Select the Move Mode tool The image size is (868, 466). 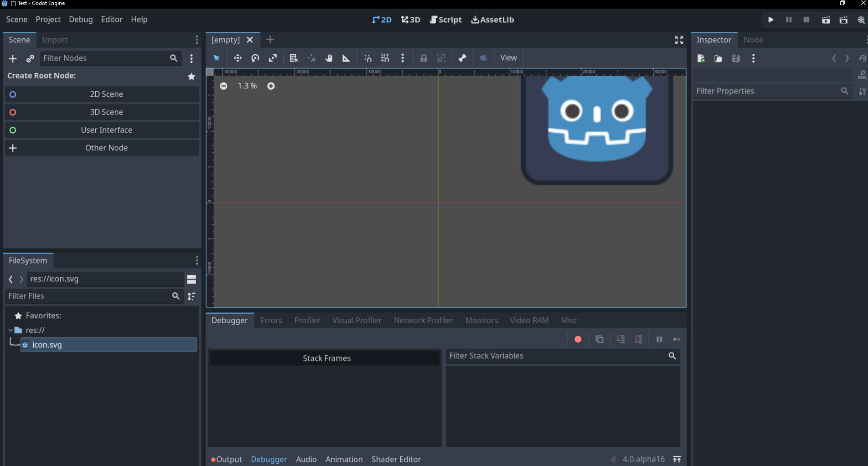(238, 58)
